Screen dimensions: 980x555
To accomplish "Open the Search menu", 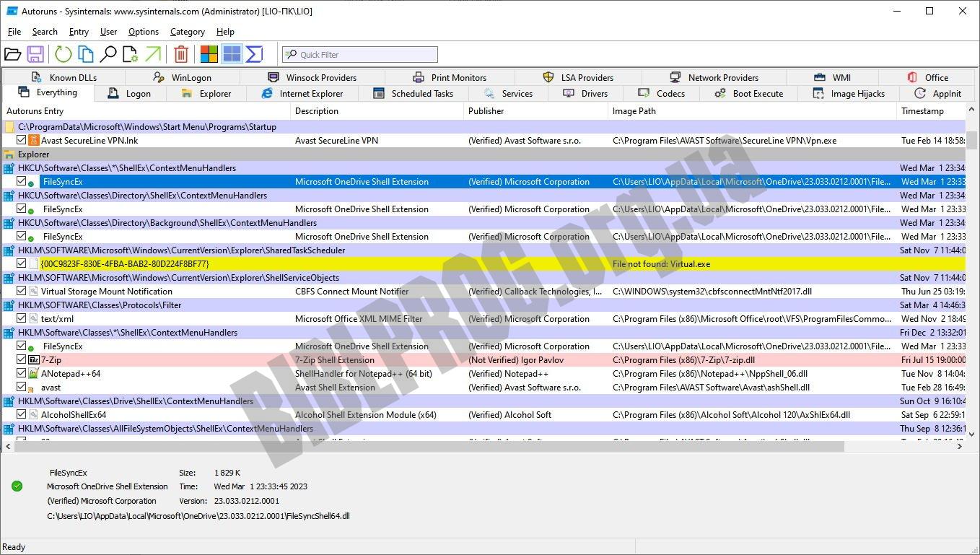I will click(x=45, y=32).
